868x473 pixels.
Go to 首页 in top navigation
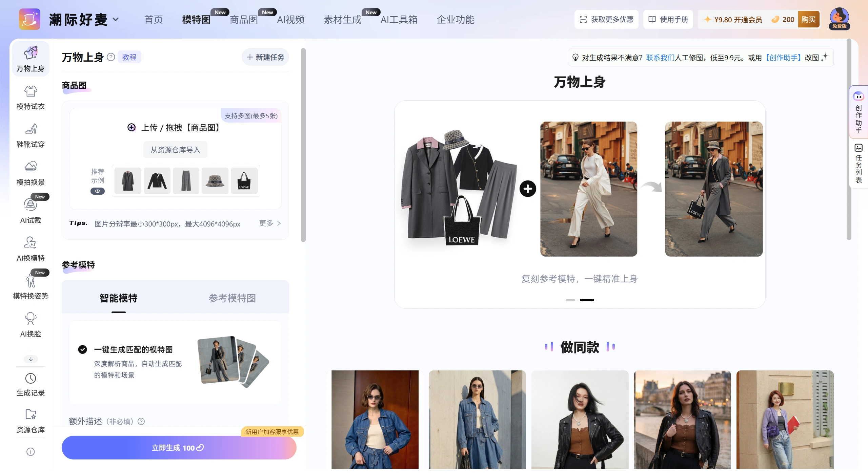coord(154,20)
